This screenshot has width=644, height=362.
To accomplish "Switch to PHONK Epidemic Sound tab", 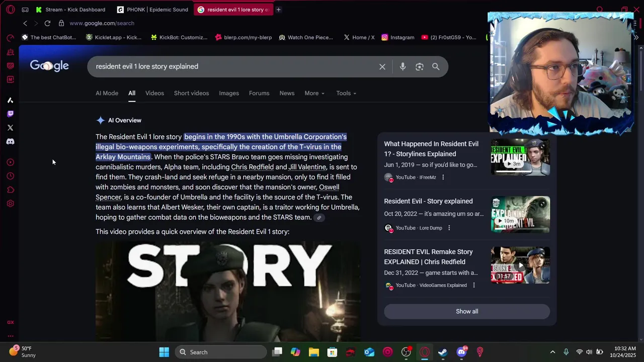I will pos(153,10).
